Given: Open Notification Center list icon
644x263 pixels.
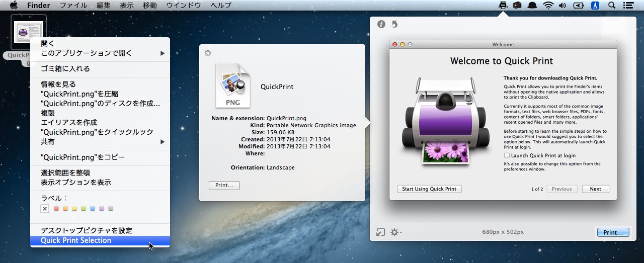Looking at the screenshot, I should tap(628, 6).
